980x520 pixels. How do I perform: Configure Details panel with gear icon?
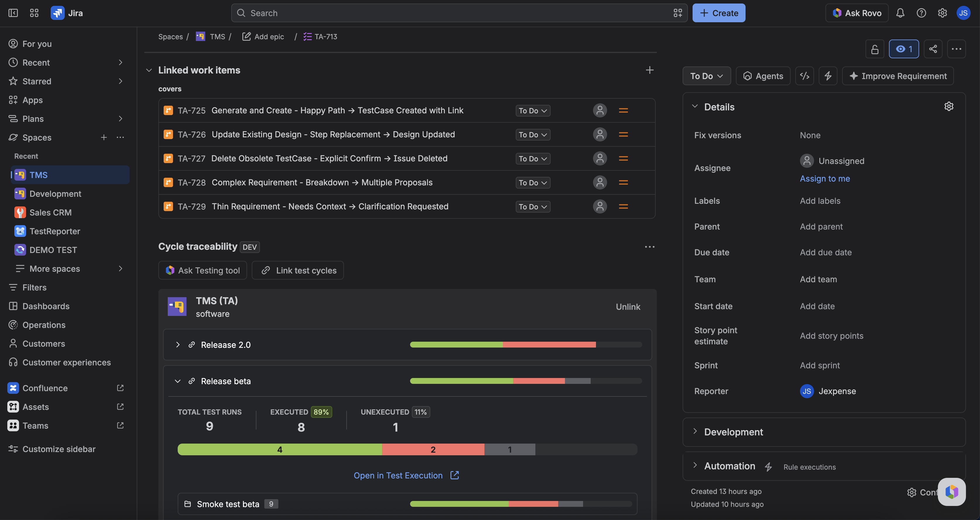[949, 107]
